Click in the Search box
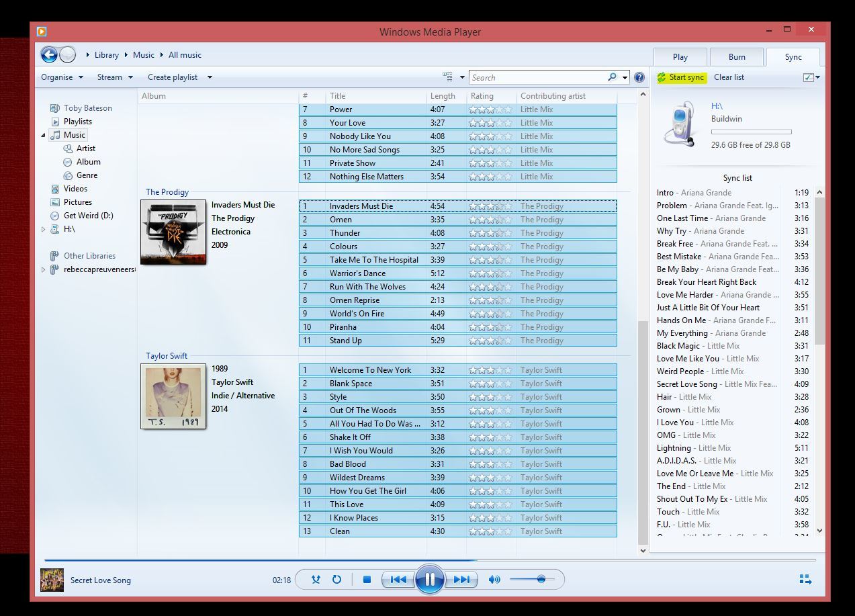 537,77
